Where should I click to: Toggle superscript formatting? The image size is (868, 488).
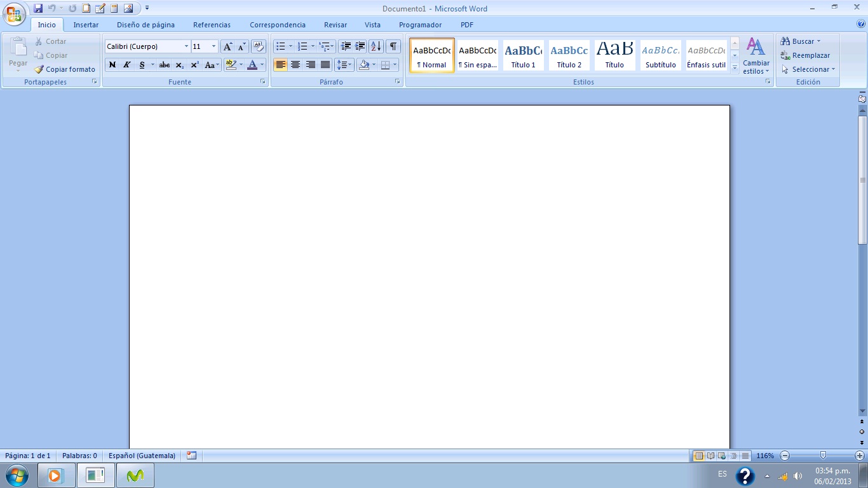click(x=194, y=65)
